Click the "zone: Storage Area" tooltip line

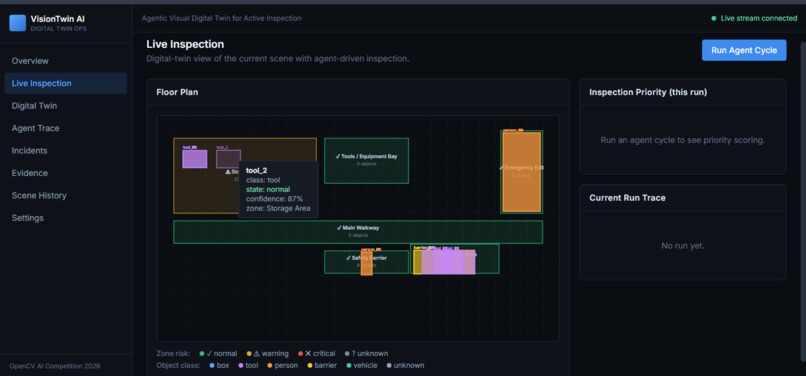pos(278,208)
